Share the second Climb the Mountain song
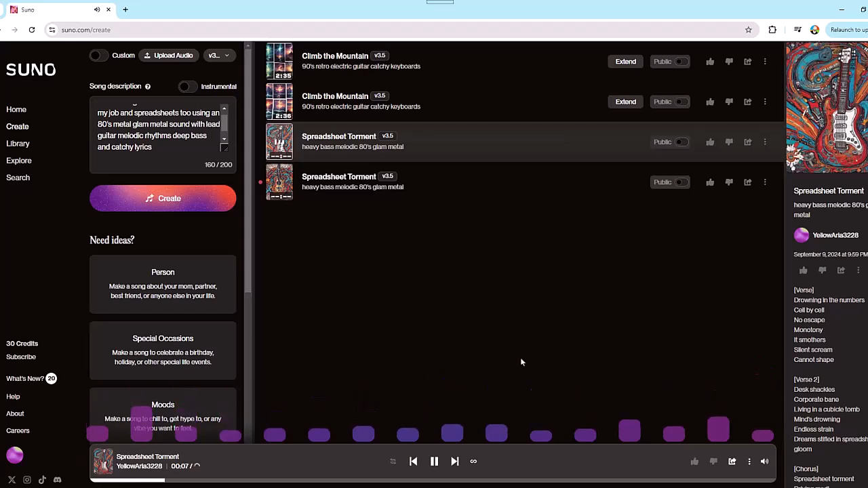 (747, 102)
